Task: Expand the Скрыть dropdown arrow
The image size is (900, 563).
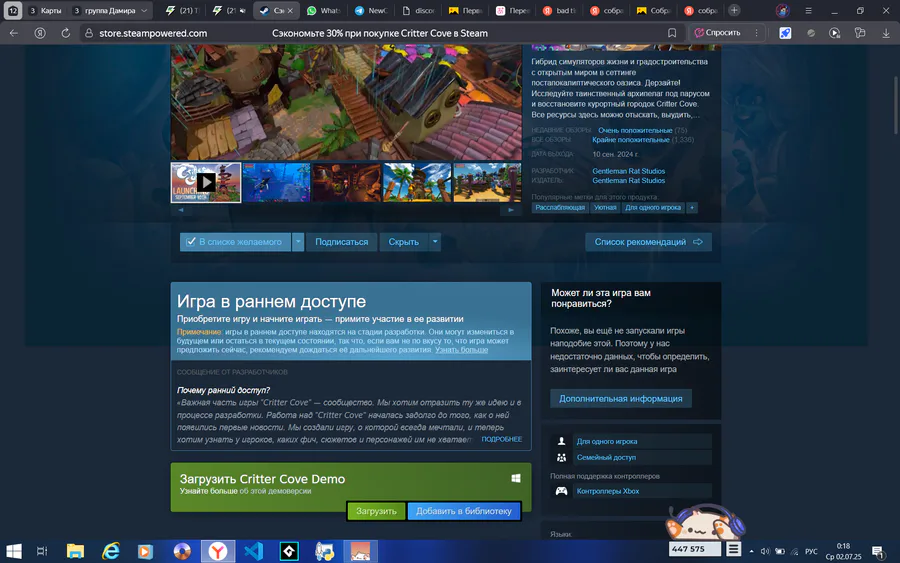Action: [x=435, y=242]
